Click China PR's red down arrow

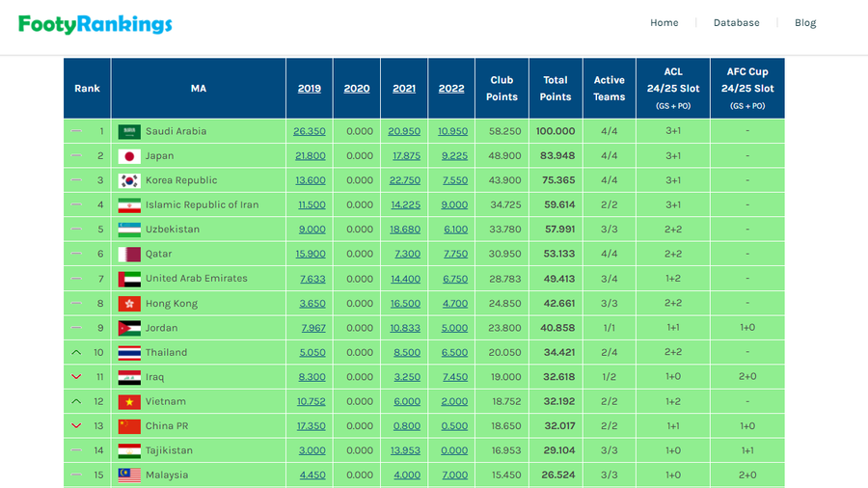[x=76, y=426]
